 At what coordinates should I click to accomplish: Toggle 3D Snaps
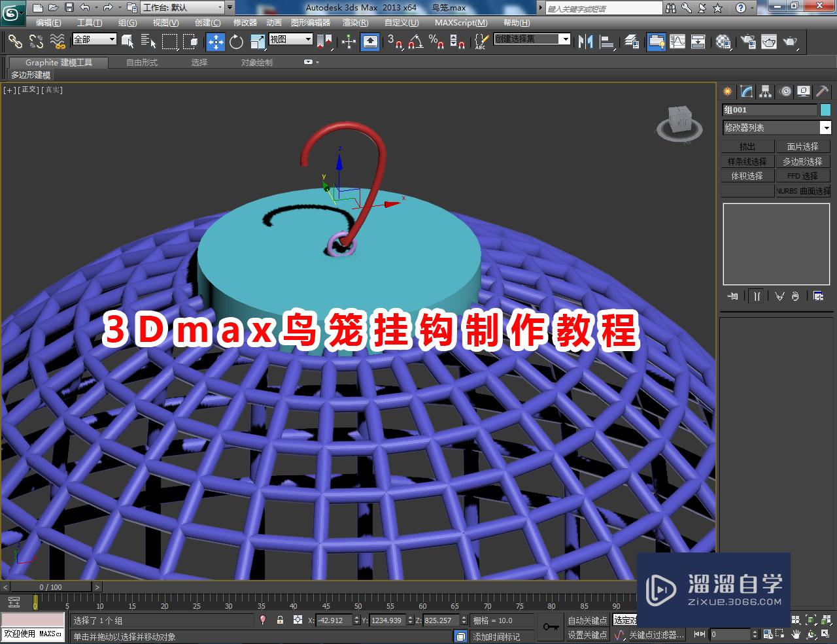pos(395,41)
